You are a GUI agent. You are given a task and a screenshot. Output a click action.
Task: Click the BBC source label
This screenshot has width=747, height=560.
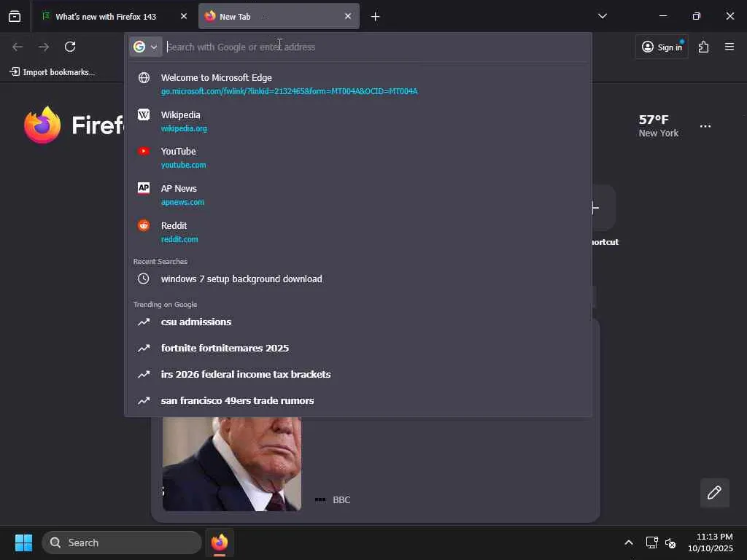coord(341,499)
